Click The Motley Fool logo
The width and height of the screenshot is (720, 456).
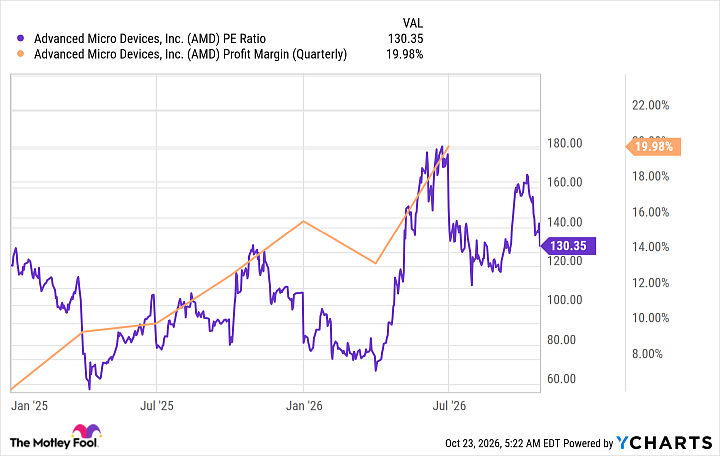pos(55,436)
